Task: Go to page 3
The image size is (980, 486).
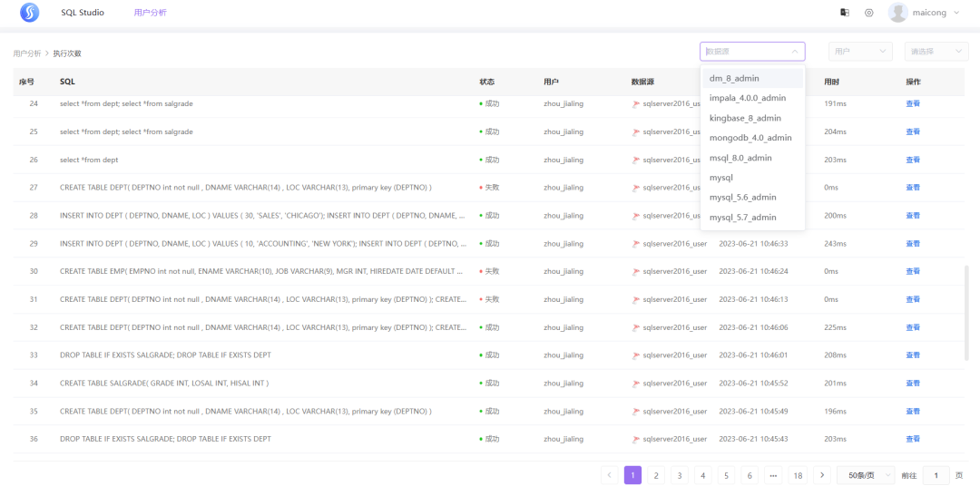Action: pos(680,475)
